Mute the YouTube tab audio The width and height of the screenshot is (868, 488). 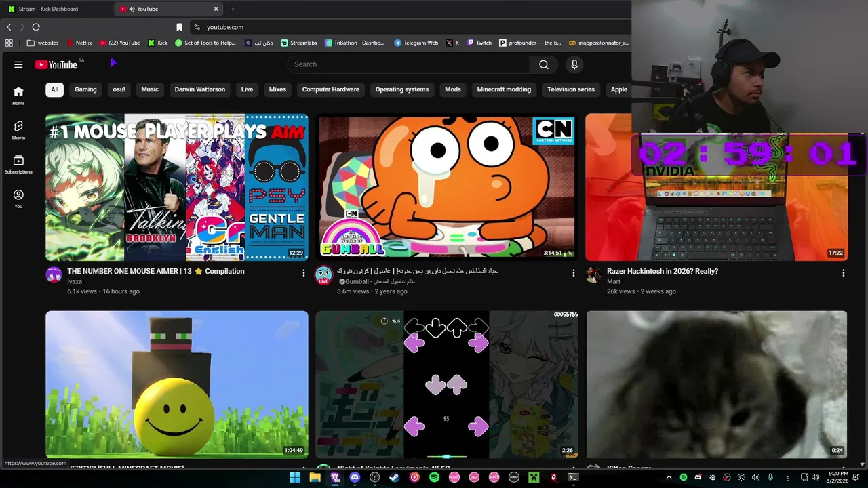click(131, 9)
